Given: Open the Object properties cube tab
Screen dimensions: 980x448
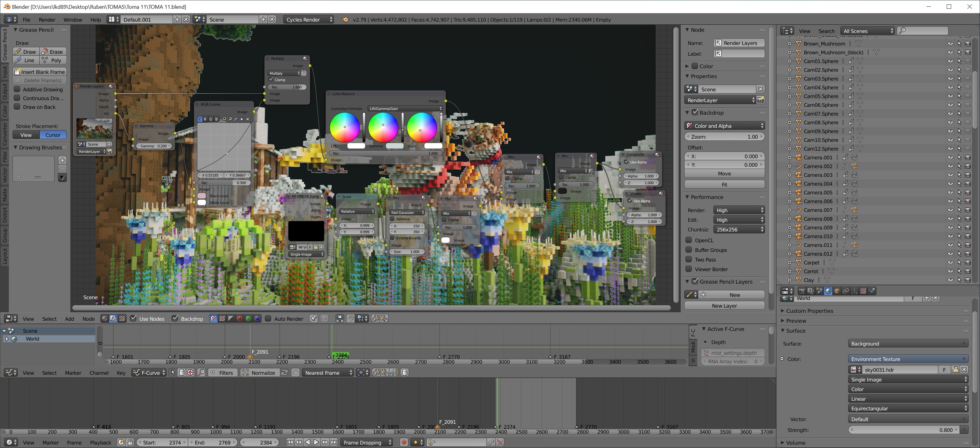Looking at the screenshot, I should (837, 291).
